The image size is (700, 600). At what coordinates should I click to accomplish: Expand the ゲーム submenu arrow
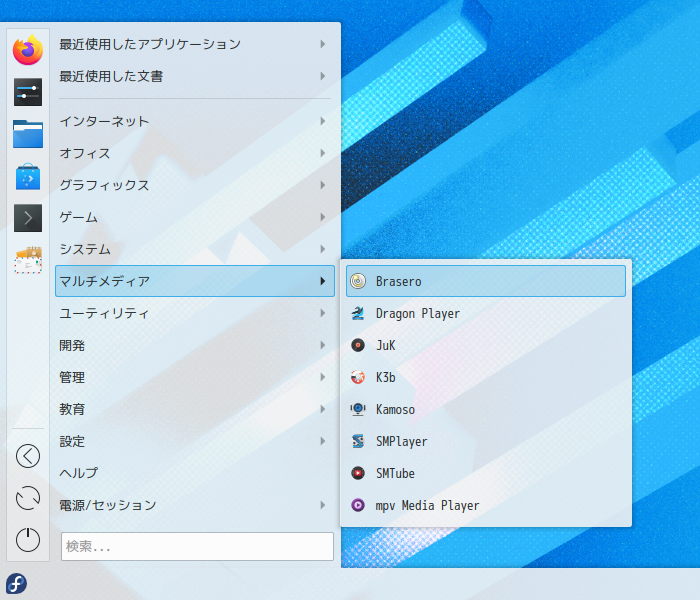[x=323, y=217]
